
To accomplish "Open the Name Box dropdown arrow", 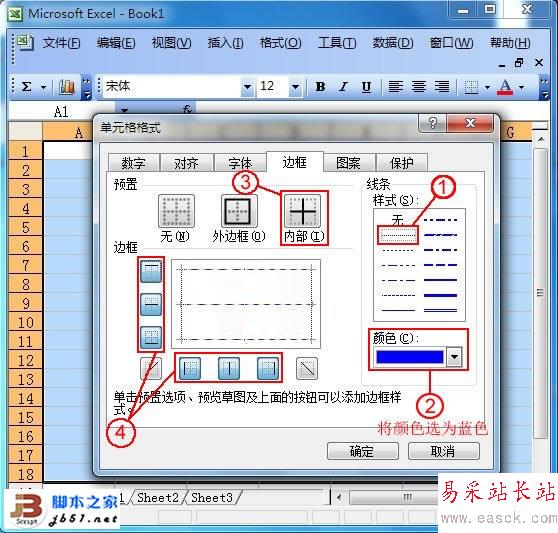I will 124,110.
